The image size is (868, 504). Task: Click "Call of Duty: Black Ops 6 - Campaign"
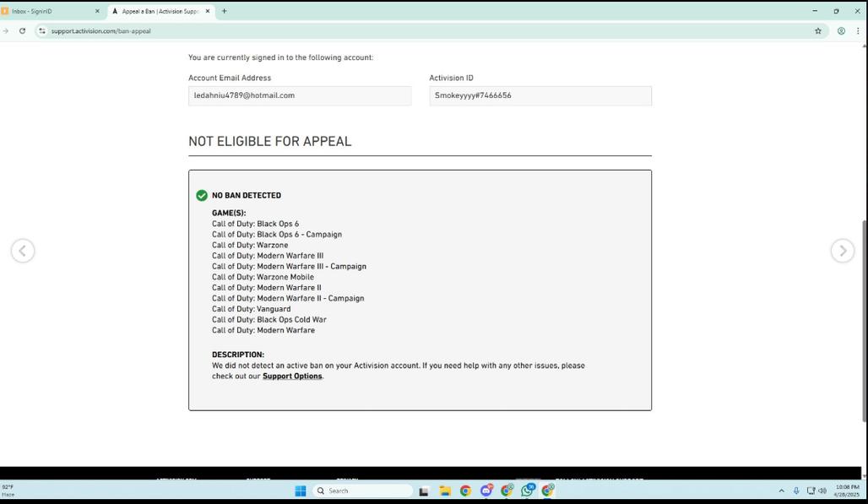coord(277,235)
